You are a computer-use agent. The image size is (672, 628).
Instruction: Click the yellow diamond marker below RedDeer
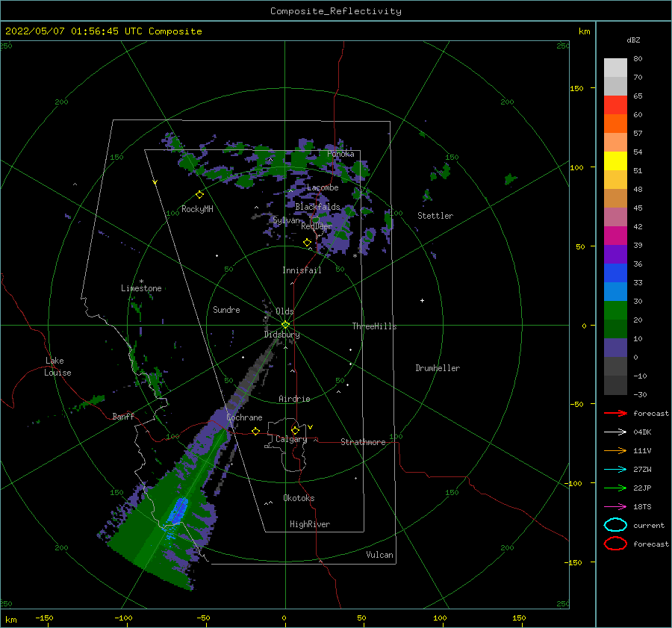(308, 243)
